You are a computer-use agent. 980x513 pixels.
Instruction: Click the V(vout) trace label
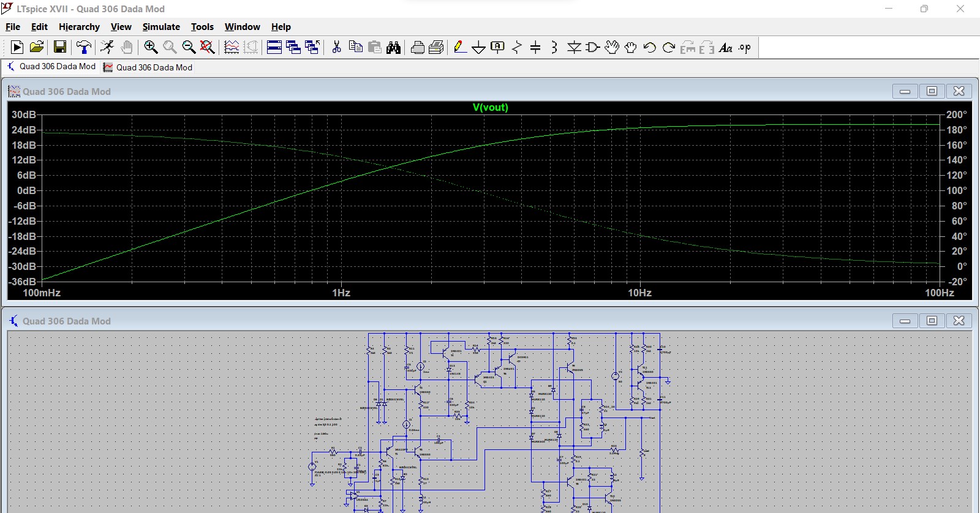pyautogui.click(x=490, y=107)
